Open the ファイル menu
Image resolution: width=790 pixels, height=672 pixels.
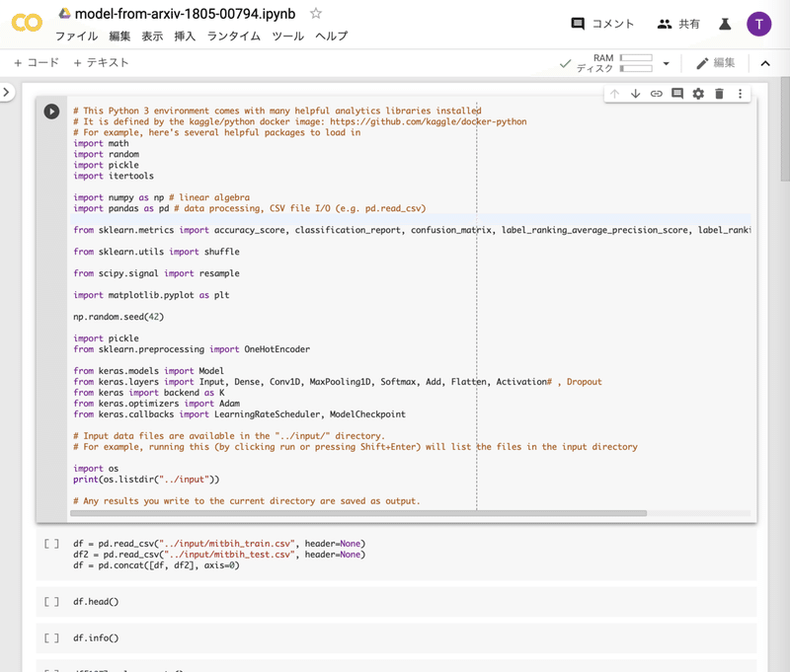pos(77,37)
